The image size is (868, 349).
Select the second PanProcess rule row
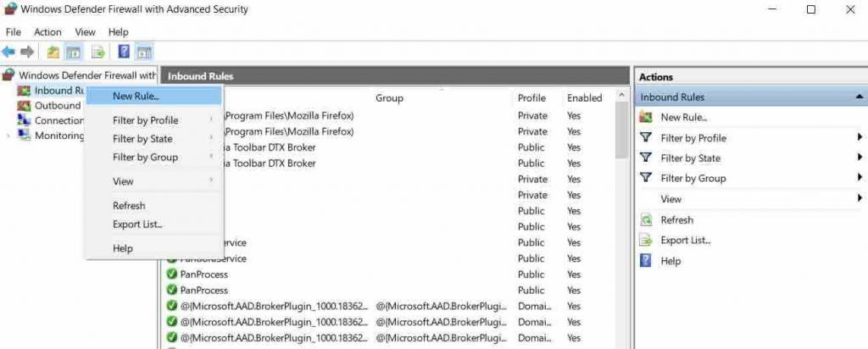click(390, 291)
